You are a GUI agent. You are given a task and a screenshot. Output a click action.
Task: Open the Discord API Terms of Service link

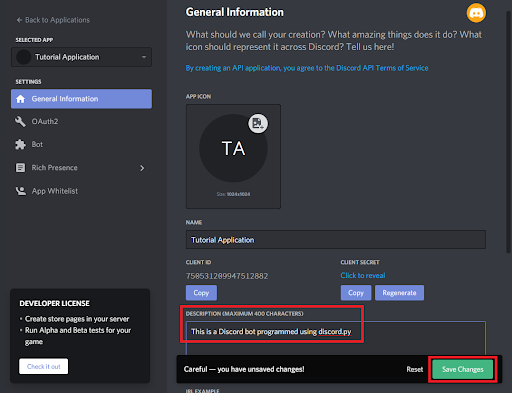click(x=307, y=68)
